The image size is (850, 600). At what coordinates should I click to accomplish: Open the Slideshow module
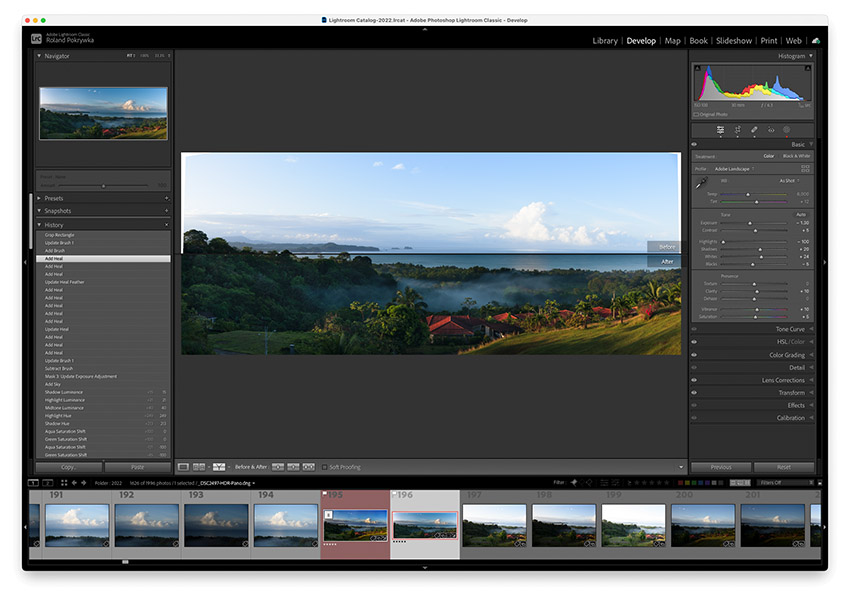733,41
